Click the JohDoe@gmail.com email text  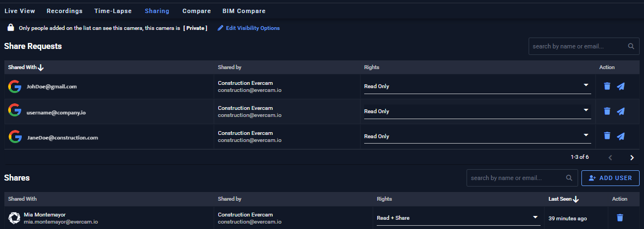52,86
